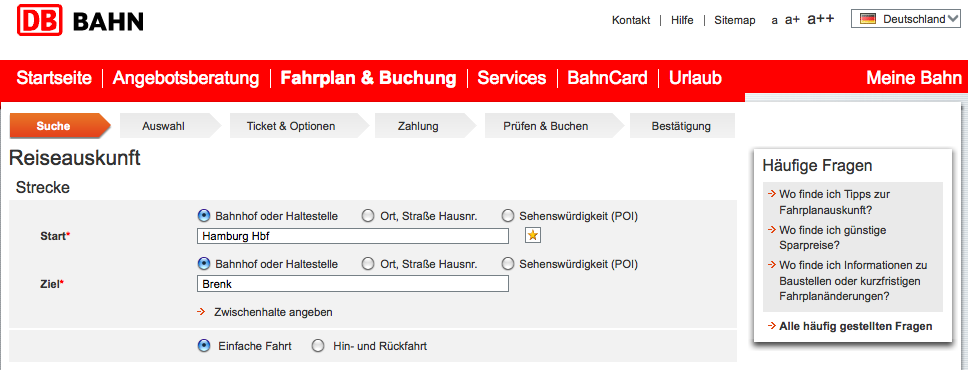This screenshot has width=968, height=370.
Task: Click the German flag icon
Action: click(x=869, y=19)
